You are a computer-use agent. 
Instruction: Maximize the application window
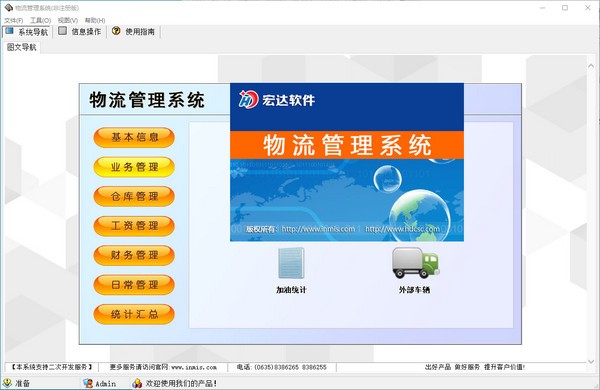565,8
